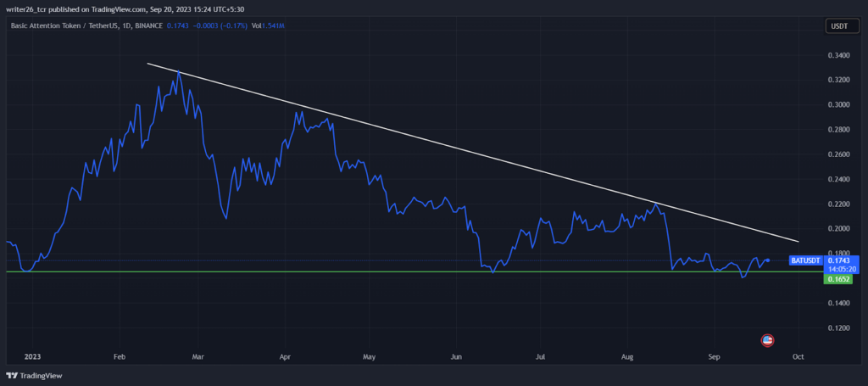Click the writer26_tcr published caption text
Image resolution: width=868 pixels, height=386 pixels.
click(125, 8)
